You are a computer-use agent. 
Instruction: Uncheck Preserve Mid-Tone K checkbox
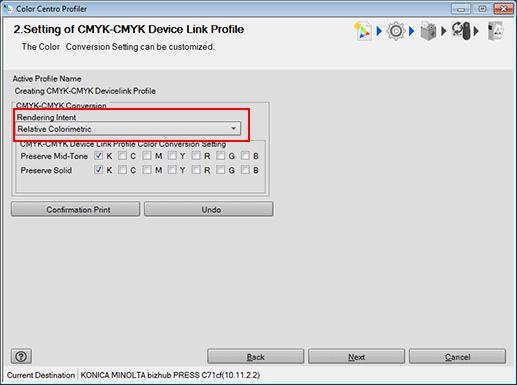coord(98,156)
